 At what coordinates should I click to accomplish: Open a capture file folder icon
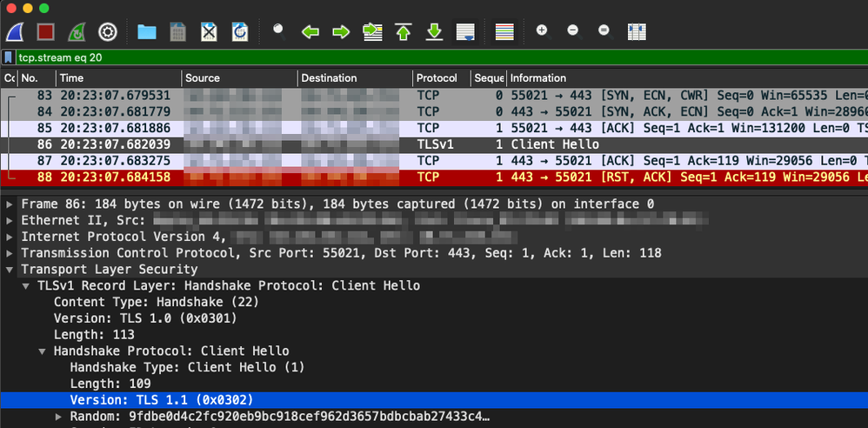point(147,32)
